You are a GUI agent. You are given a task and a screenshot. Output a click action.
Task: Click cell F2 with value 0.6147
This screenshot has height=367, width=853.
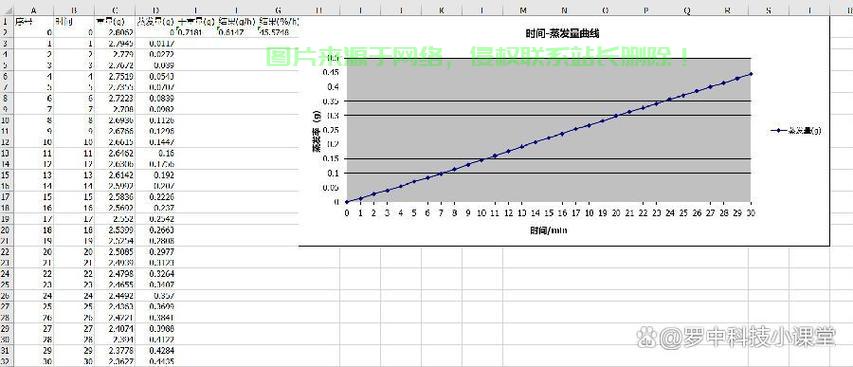point(237,32)
